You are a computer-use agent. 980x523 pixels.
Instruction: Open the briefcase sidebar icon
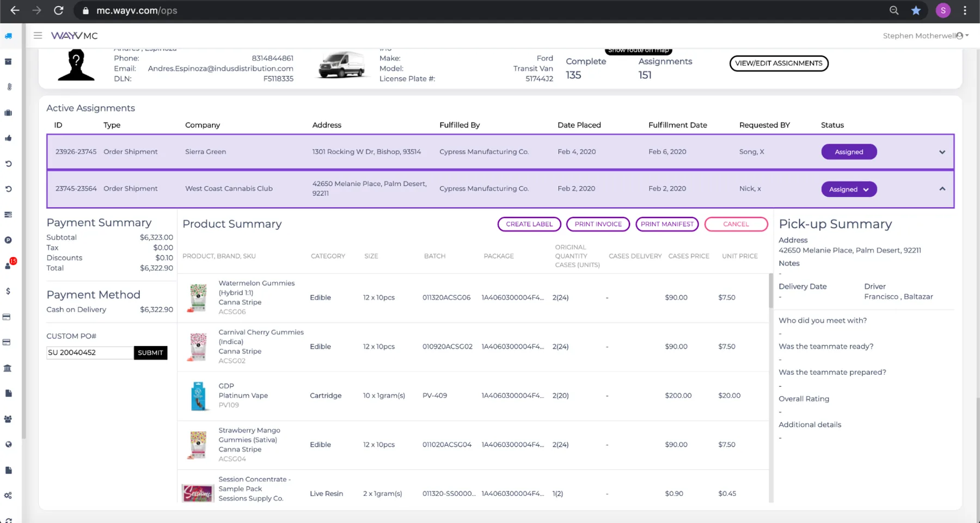point(8,113)
